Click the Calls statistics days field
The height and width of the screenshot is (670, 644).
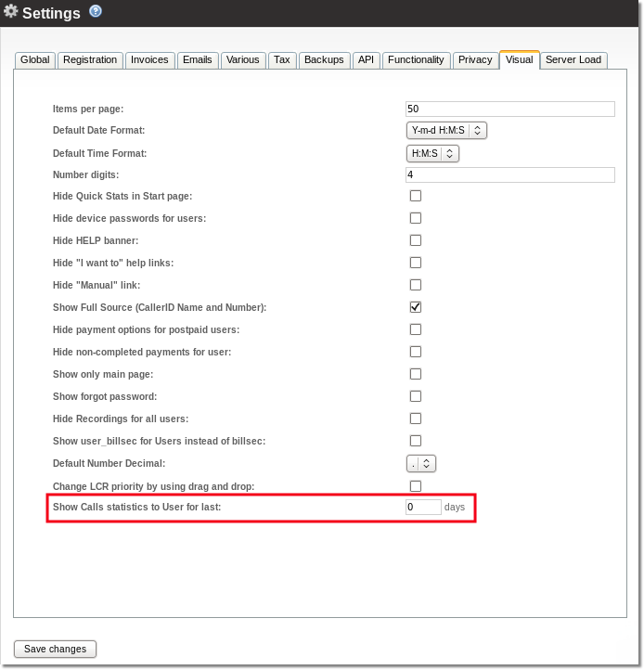point(423,508)
